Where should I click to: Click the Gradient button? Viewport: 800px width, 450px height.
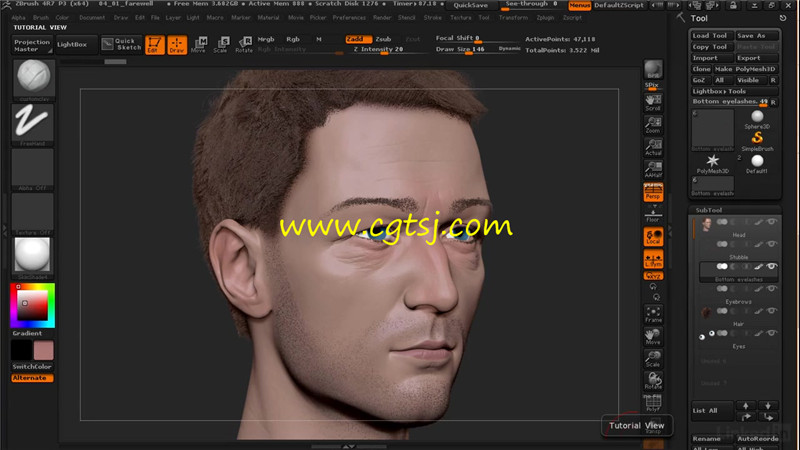point(28,333)
